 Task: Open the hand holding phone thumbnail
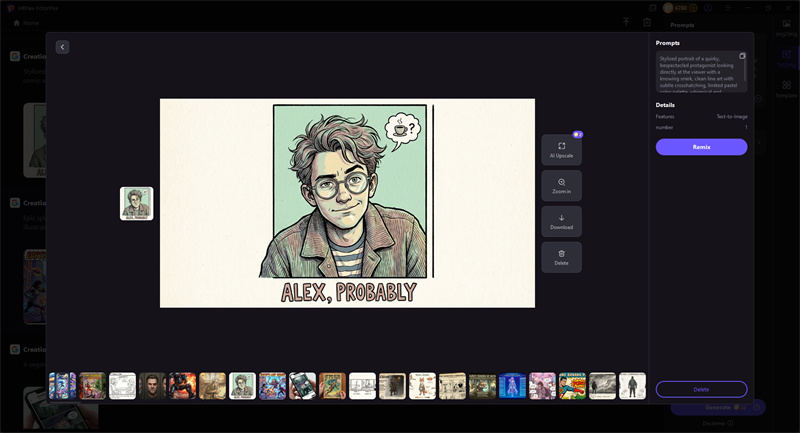[x=303, y=386]
